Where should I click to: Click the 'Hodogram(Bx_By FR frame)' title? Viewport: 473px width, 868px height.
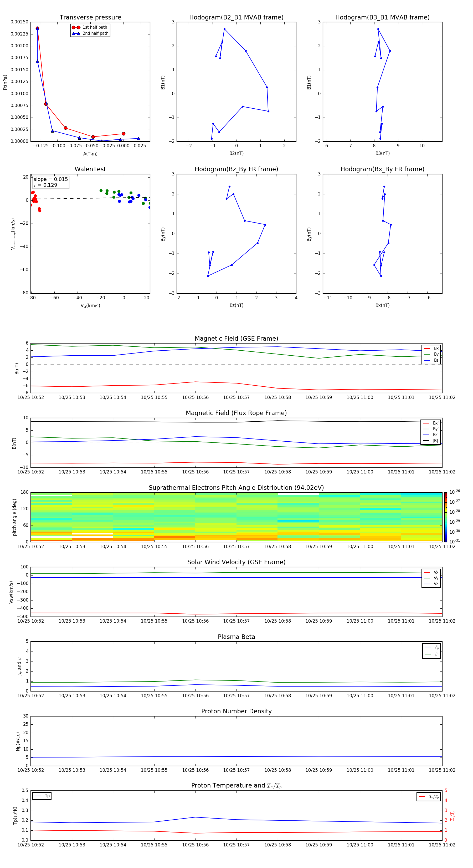[382, 169]
